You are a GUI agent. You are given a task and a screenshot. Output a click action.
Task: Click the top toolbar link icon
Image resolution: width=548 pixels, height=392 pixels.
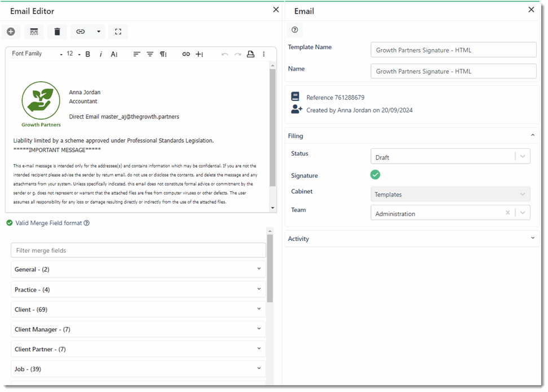pos(81,32)
